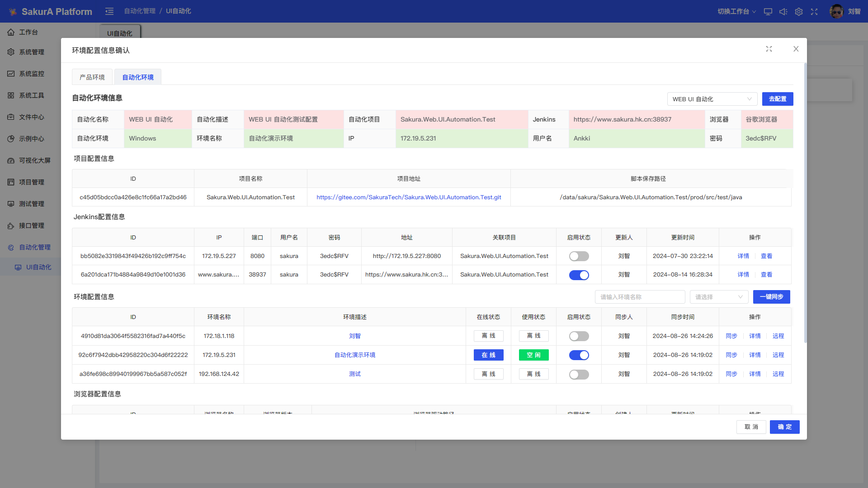Toggle enable switch for 自动化演示环境 row

tap(579, 355)
